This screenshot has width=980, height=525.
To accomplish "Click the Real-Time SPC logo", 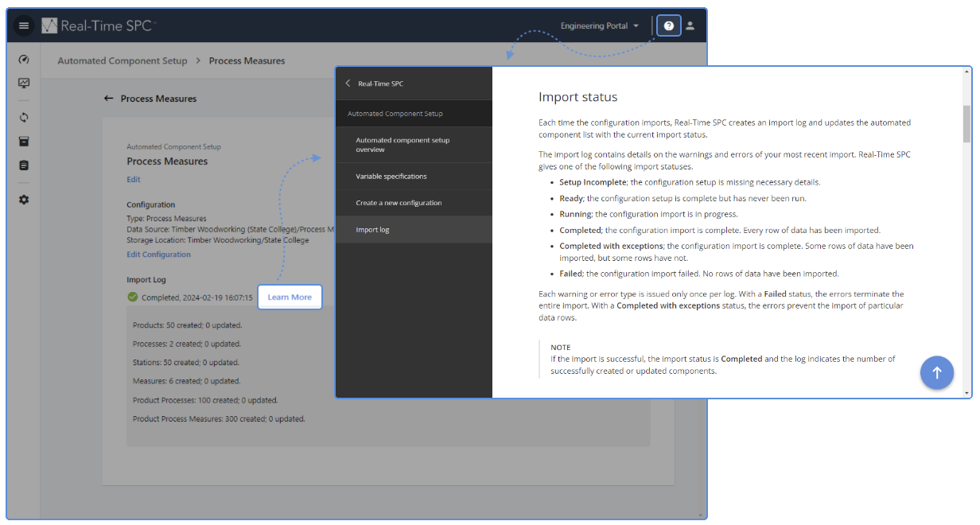I will point(97,25).
